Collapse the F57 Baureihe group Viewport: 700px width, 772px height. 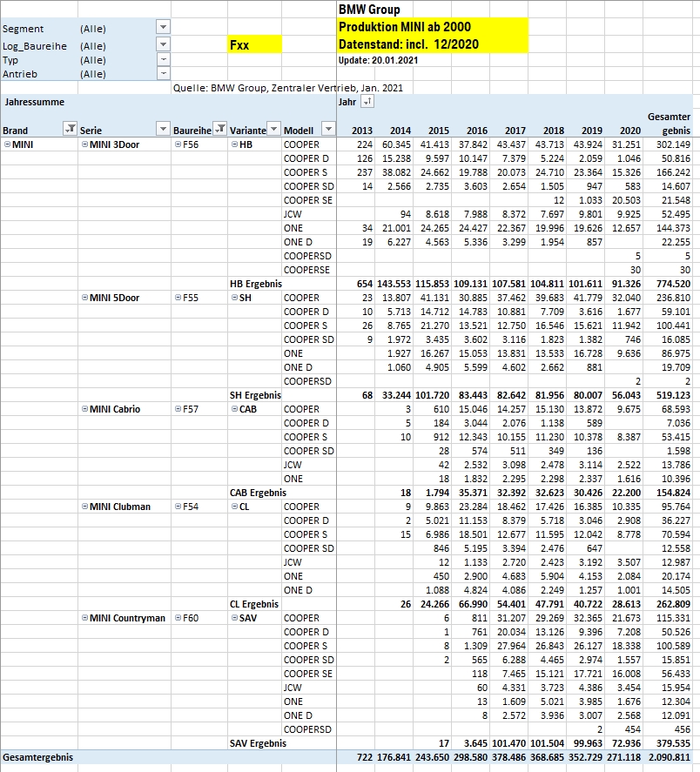(x=178, y=409)
